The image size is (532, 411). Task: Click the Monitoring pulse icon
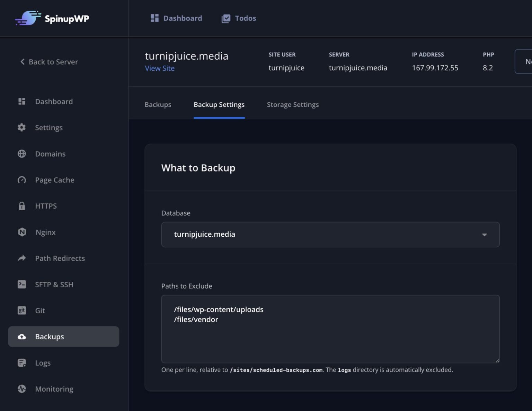tap(22, 389)
